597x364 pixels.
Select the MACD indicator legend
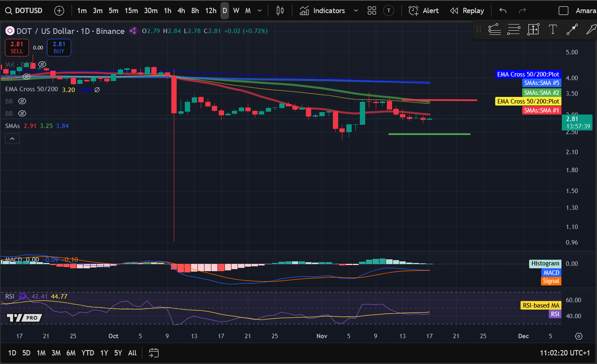tap(13, 260)
